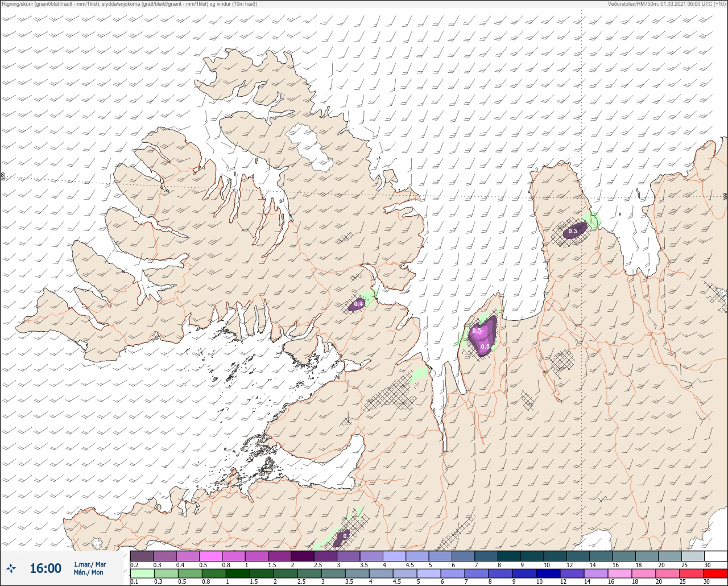Screen dimensions: 728x586
Task: Click the wind star icon beside 16:00
Action: click(x=11, y=568)
